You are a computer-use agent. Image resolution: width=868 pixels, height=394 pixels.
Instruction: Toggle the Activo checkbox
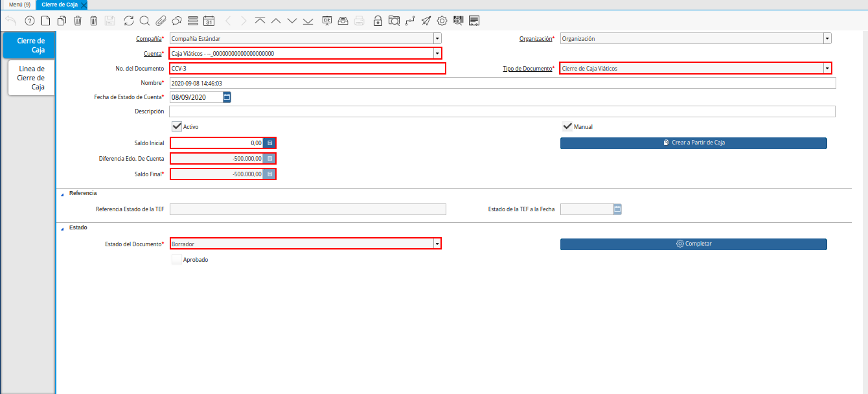coord(176,126)
